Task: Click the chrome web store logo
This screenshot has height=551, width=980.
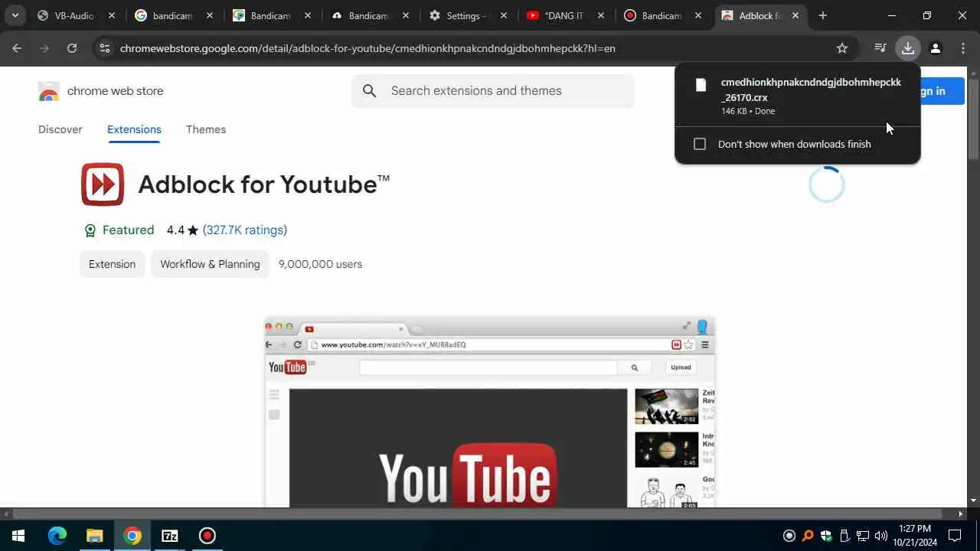Action: (49, 91)
